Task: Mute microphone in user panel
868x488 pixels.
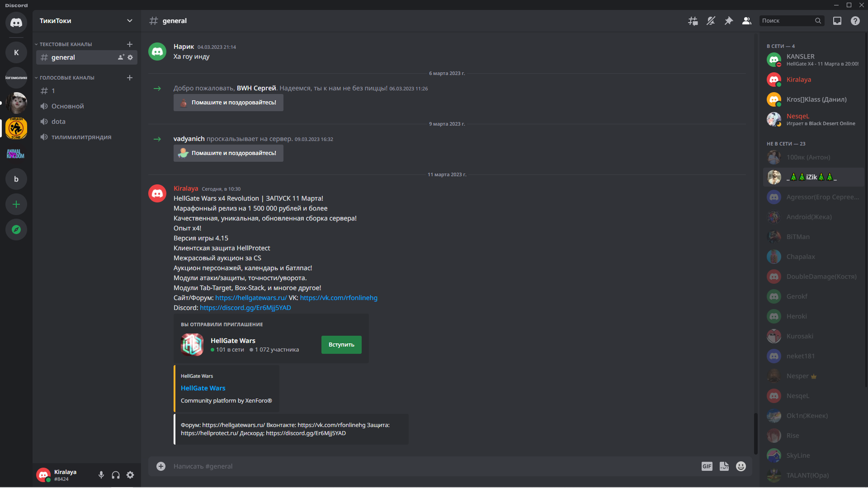Action: [101, 475]
